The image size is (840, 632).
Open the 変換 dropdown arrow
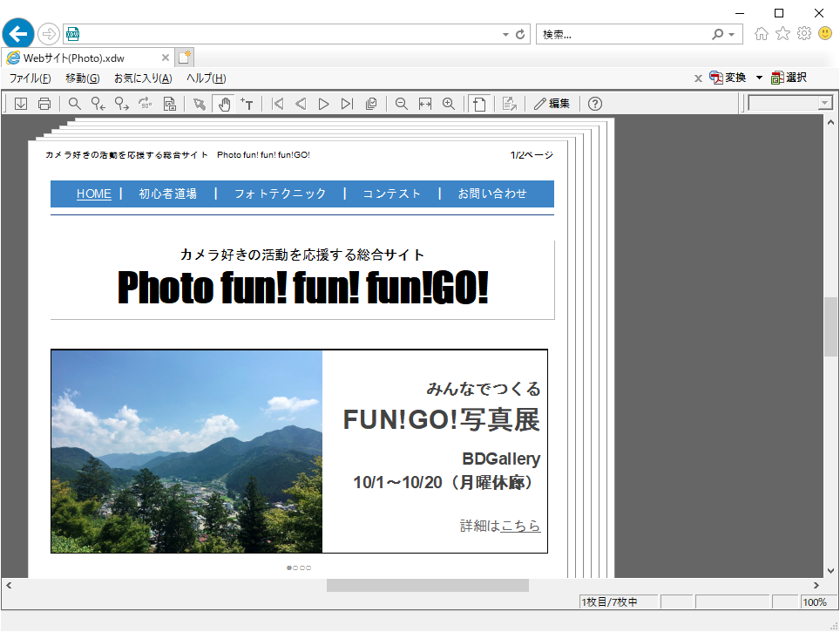coord(759,78)
